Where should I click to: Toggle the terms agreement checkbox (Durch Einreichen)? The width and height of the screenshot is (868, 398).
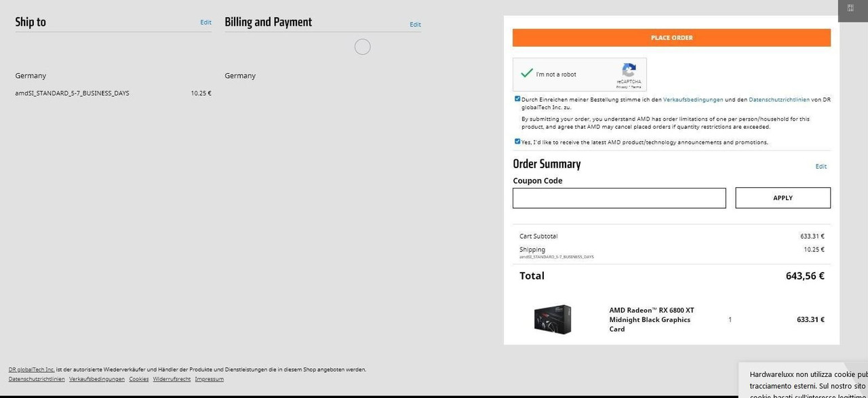coord(517,99)
